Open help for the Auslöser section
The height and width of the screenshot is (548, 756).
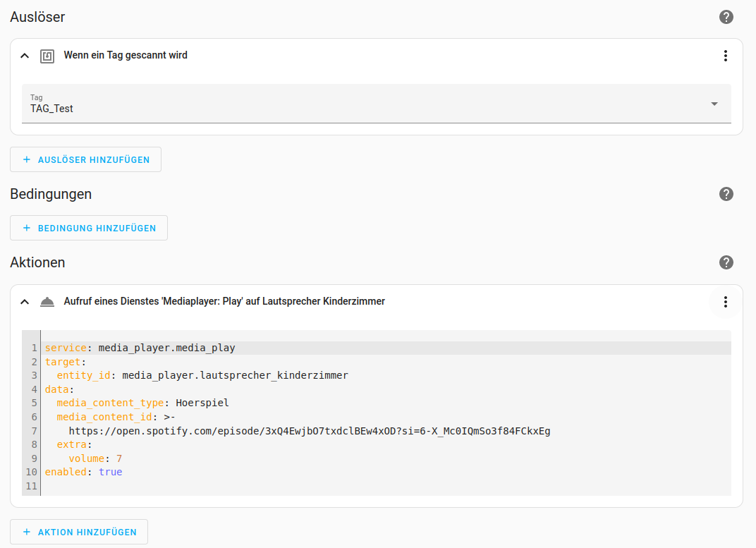[726, 17]
